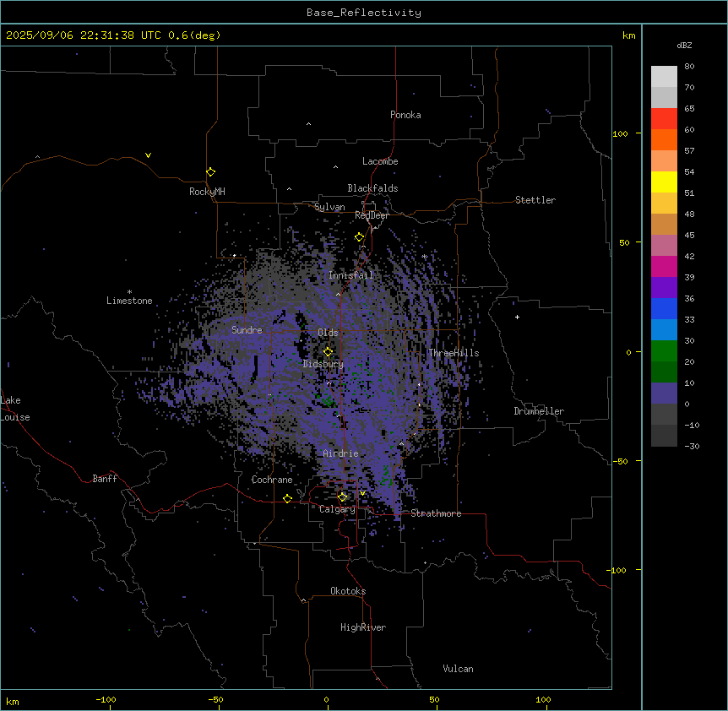Select the blue swatch between 36 and 33

pos(664,308)
